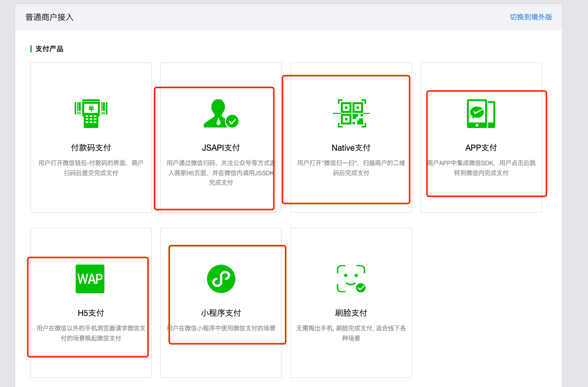The image size is (588, 387).
Task: Select the H5支付 WAP icon
Action: tap(90, 279)
